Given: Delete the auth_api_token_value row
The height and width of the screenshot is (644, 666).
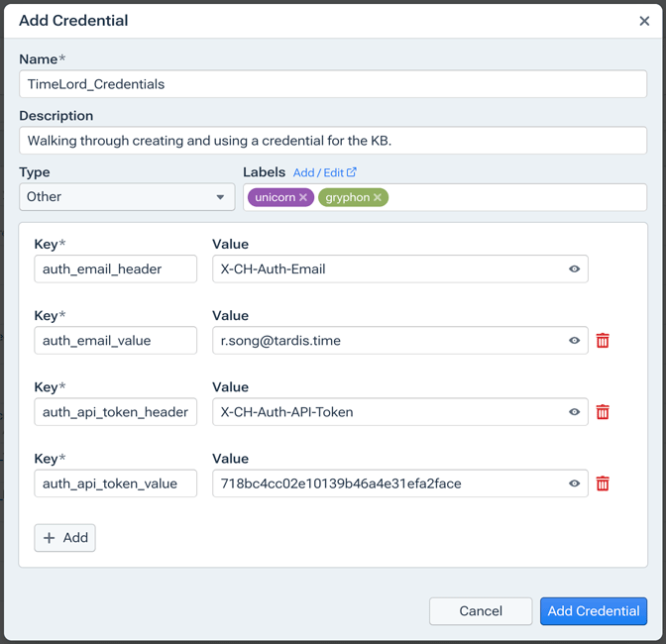Looking at the screenshot, I should coord(603,483).
